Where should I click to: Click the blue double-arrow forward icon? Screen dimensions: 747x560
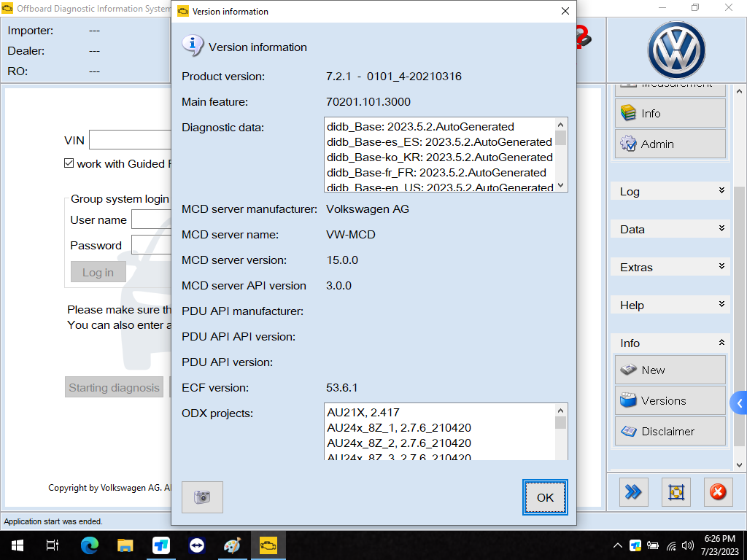click(x=633, y=493)
